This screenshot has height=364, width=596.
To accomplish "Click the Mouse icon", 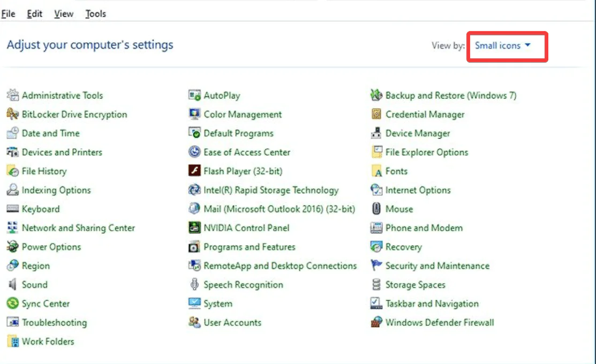I will coord(376,209).
